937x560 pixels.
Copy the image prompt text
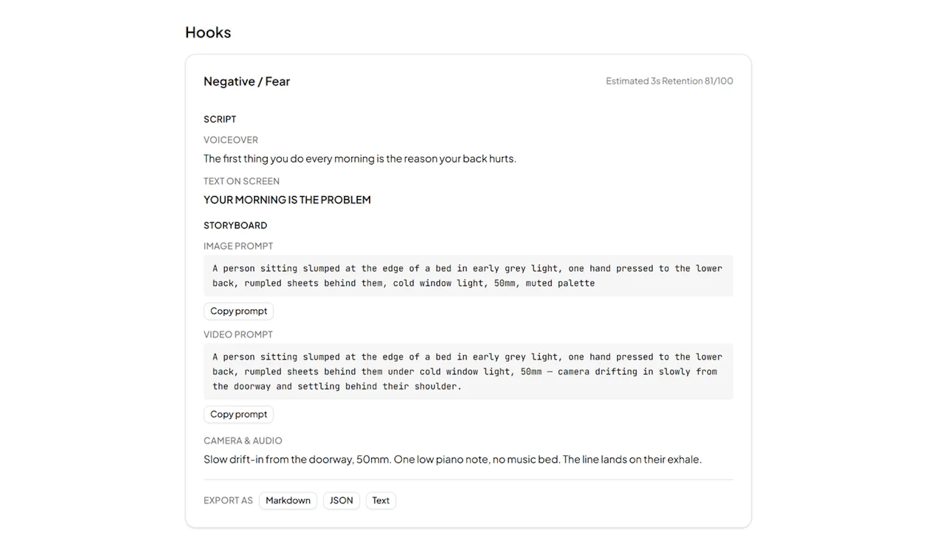[238, 311]
